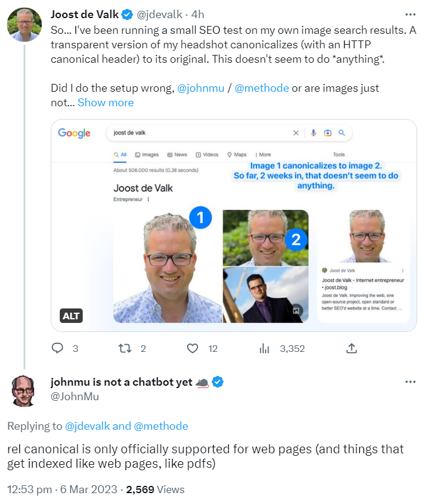Click JohnMu's verified badge
Image resolution: width=425 pixels, height=504 pixels.
216,381
